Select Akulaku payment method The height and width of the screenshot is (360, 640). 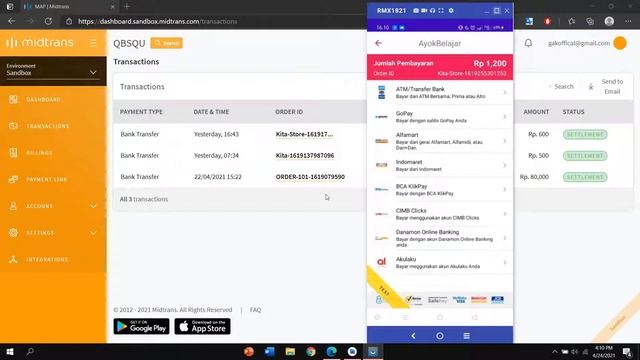click(440, 262)
